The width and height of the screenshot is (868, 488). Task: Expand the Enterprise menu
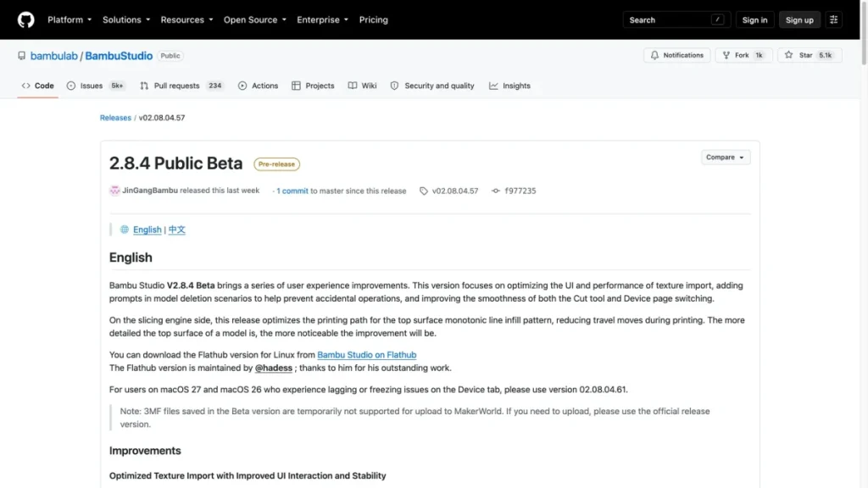[x=322, y=20]
